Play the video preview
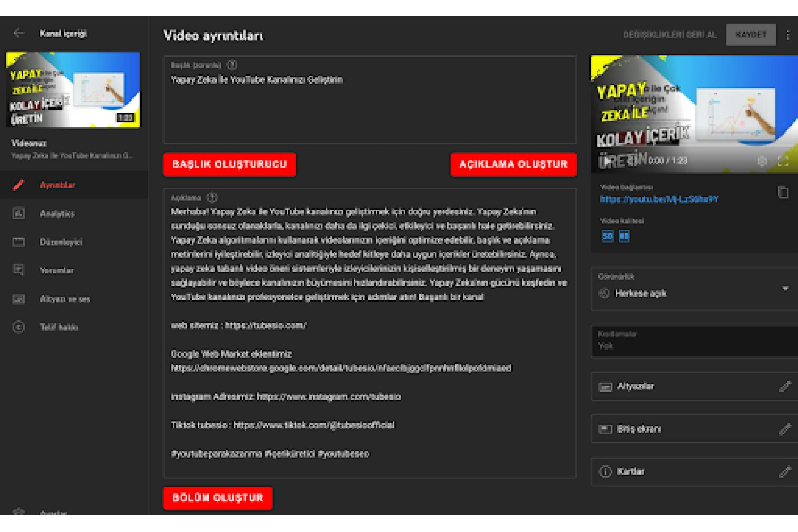The image size is (798, 532). point(606,161)
